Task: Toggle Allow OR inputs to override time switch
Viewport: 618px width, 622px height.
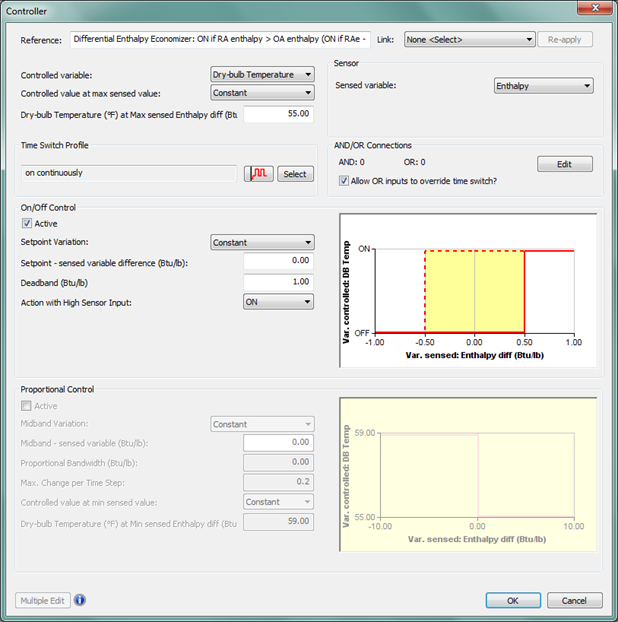Action: point(344,181)
